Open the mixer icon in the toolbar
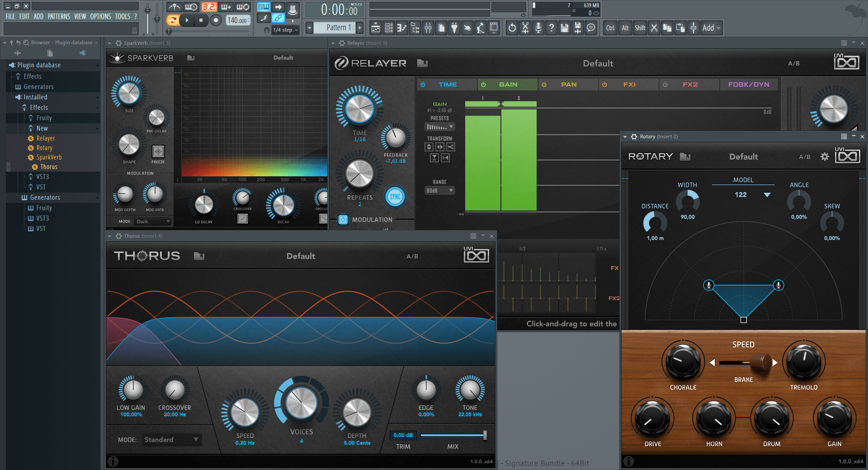 428,28
